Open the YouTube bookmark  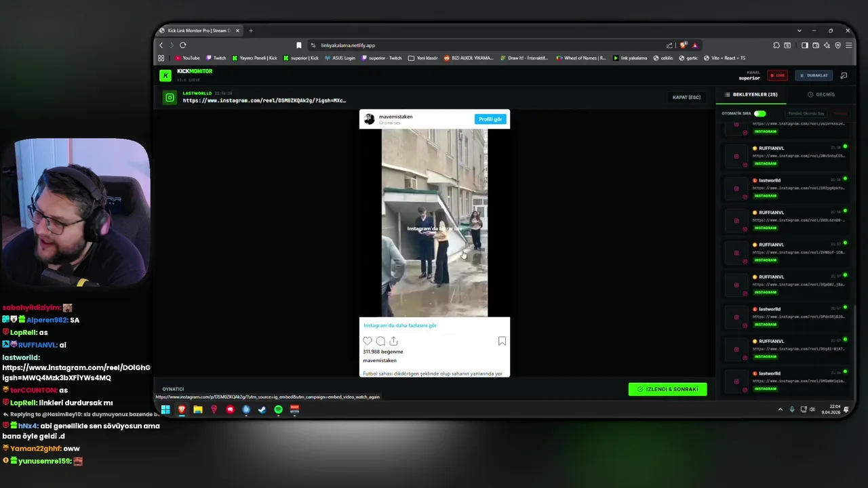[187, 58]
